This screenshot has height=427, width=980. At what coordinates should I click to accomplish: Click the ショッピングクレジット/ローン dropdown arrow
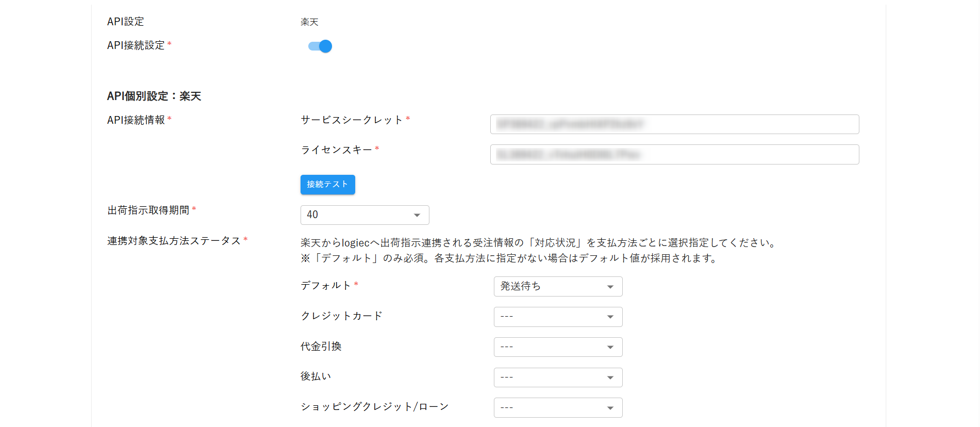pyautogui.click(x=610, y=408)
